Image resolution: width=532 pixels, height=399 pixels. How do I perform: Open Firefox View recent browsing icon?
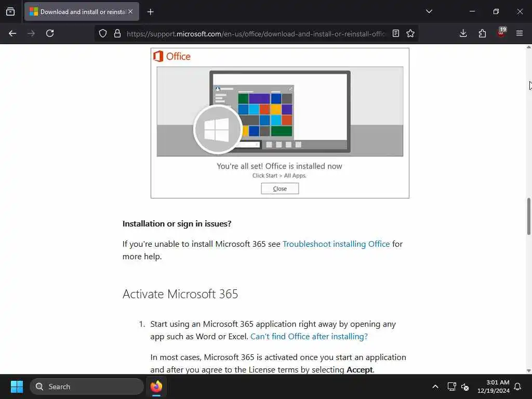point(10,11)
